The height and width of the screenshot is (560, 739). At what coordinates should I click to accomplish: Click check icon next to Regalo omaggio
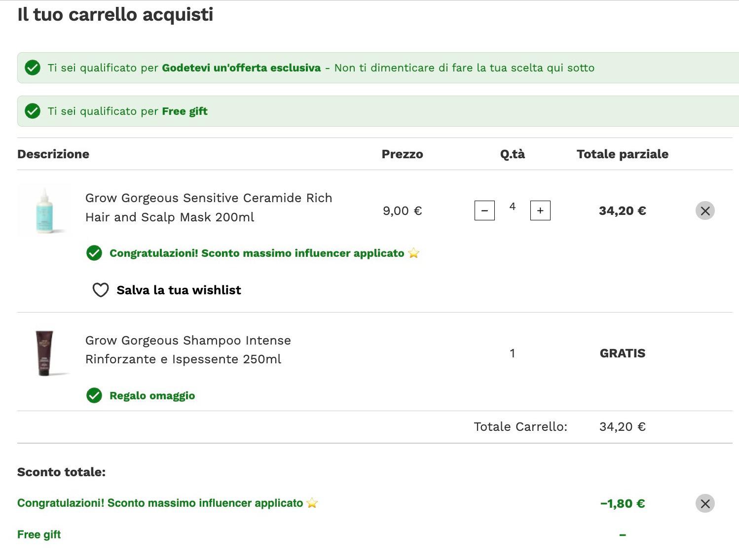tap(94, 395)
